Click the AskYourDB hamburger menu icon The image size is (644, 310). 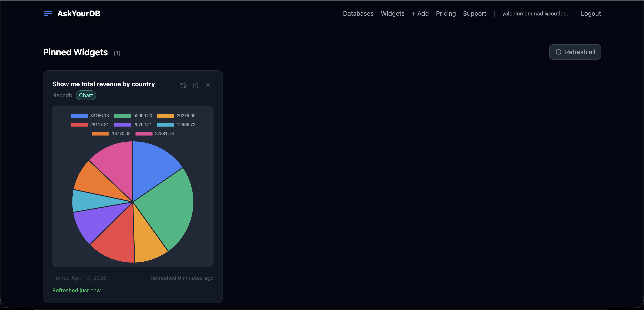click(48, 13)
